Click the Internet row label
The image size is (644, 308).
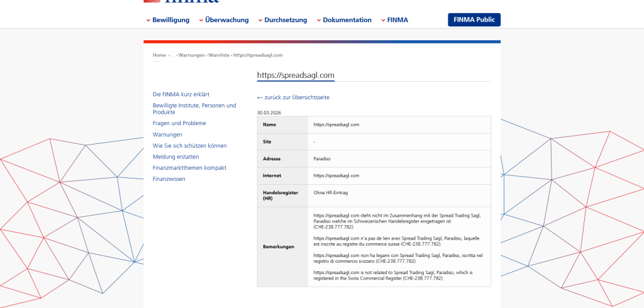[x=272, y=176]
